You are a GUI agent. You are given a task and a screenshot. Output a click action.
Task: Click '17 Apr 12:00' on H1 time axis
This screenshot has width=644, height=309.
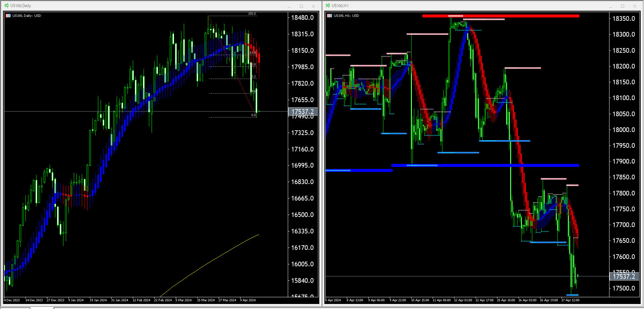[x=571, y=300]
